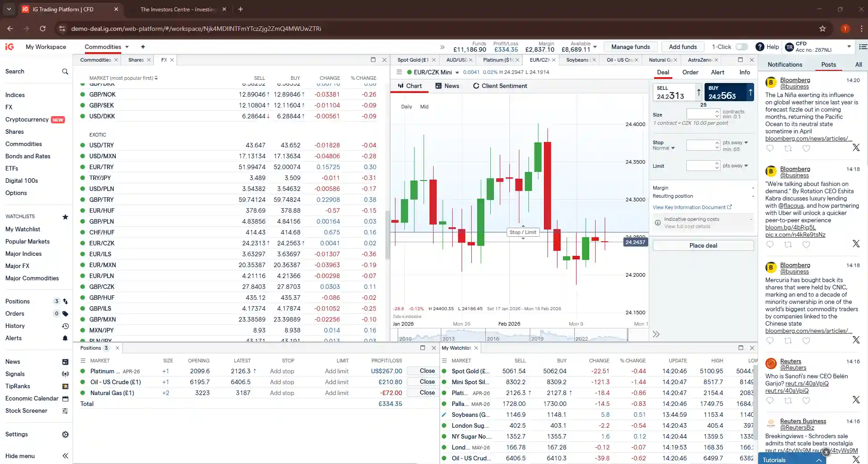Open History via the clock icon
The width and height of the screenshot is (868, 464).
[x=65, y=326]
